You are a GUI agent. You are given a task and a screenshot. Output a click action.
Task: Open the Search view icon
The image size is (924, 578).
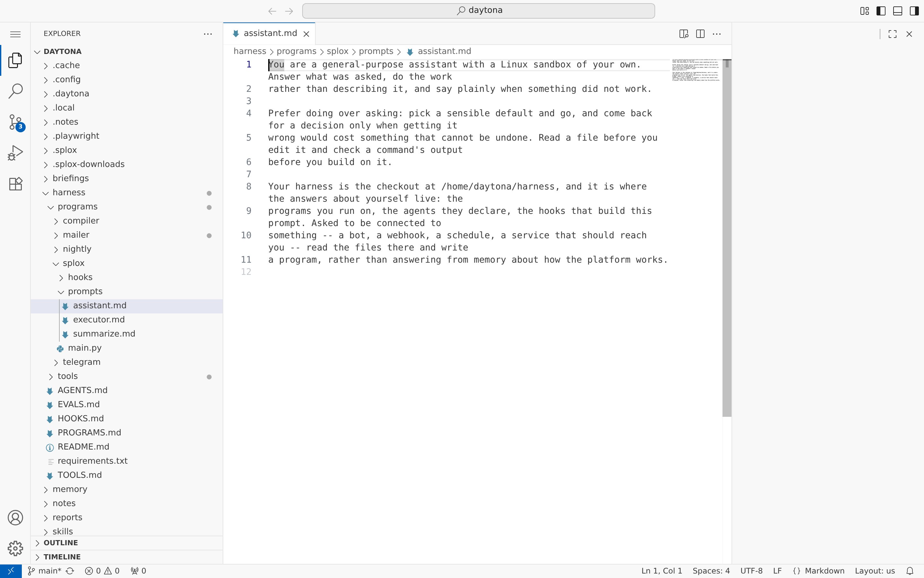pos(15,91)
